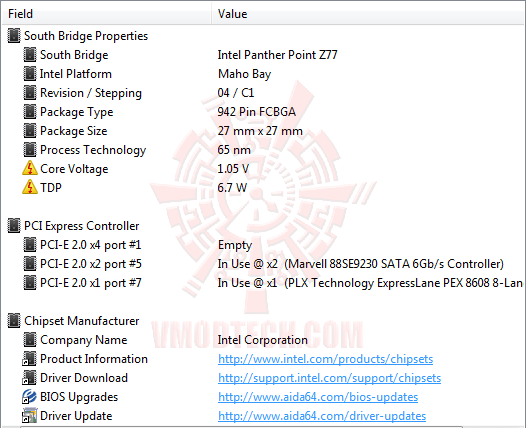This screenshot has width=526, height=428.
Task: Select the PCI-E 2.0 x4 port #1 label
Action: click(x=91, y=245)
